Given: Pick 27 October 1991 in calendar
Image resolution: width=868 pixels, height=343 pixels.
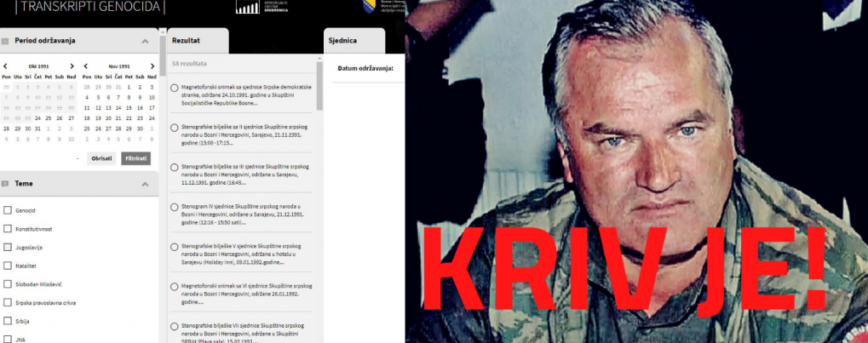Looking at the screenshot, I should (x=71, y=118).
